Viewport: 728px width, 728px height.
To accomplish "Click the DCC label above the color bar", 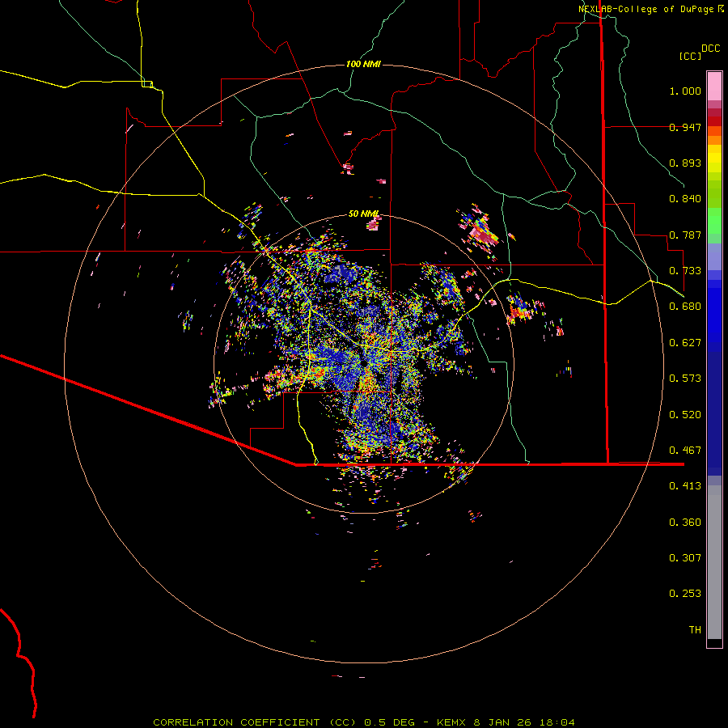I will [x=710, y=49].
